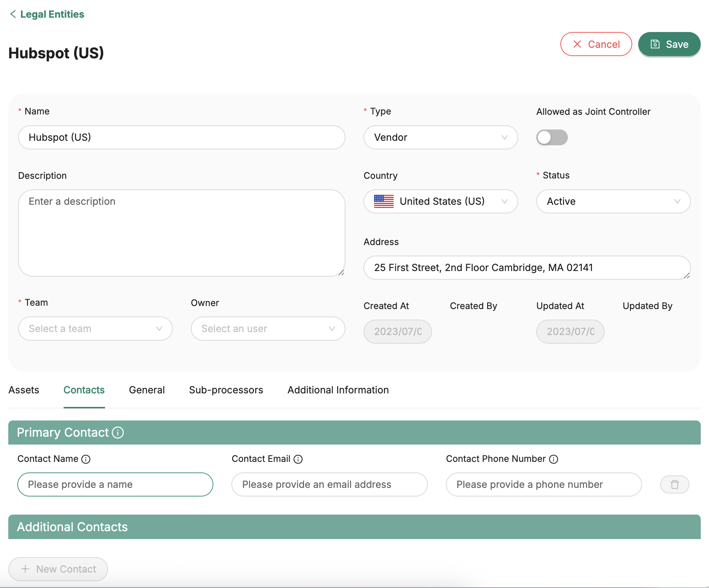Open the General tab
The height and width of the screenshot is (588, 709).
pos(147,390)
